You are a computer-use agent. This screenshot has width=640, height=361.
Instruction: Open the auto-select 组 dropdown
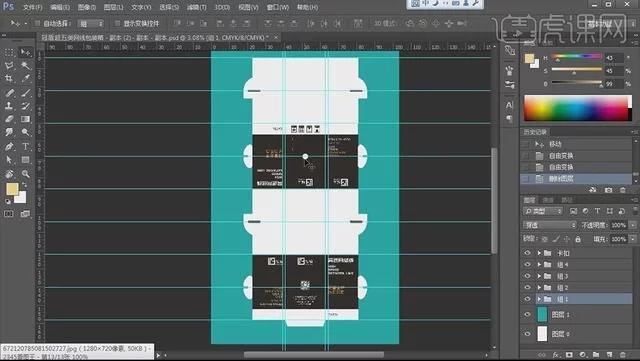91,24
